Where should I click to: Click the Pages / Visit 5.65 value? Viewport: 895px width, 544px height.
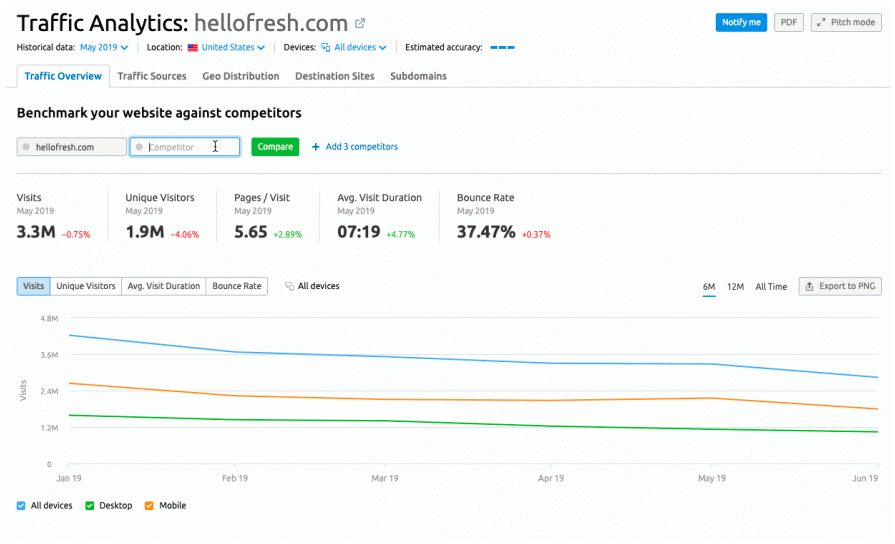251,232
